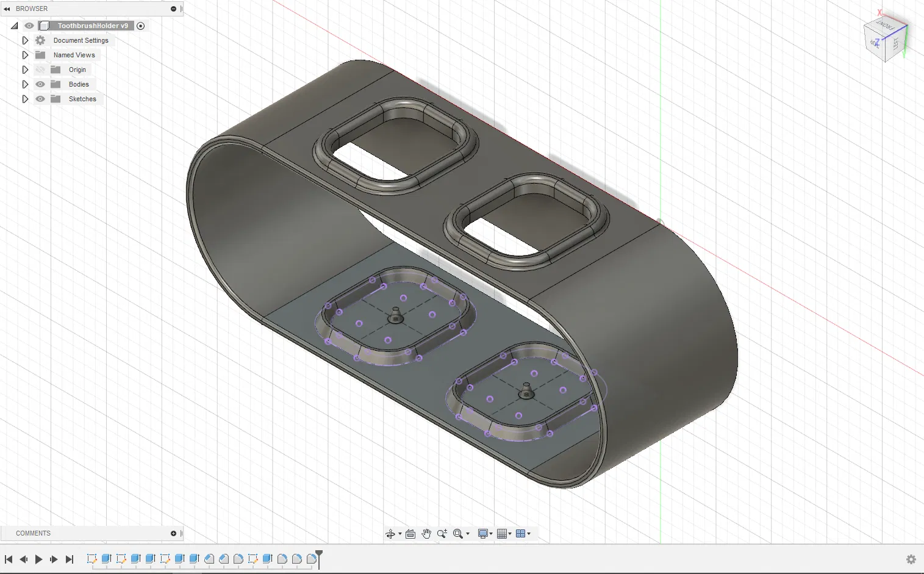Expand the Document Settings node
924x574 pixels.
(25, 40)
